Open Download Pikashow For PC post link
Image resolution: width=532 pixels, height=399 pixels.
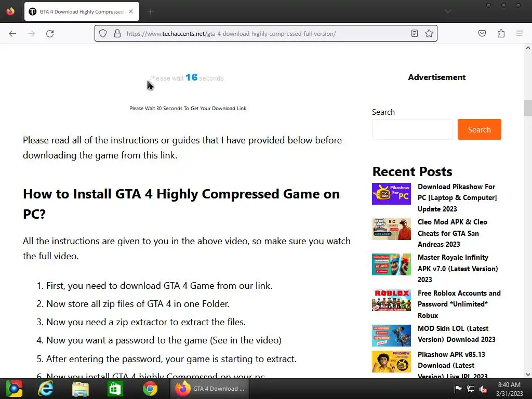tap(457, 198)
